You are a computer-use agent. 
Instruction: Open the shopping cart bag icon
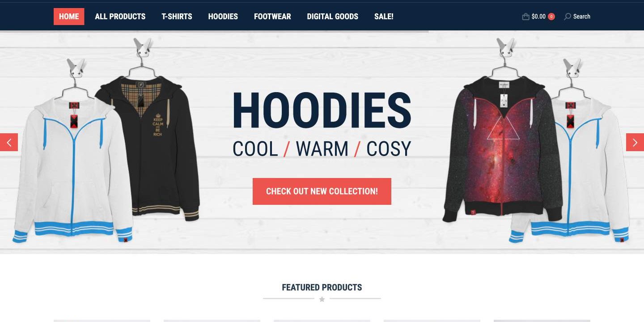point(526,17)
